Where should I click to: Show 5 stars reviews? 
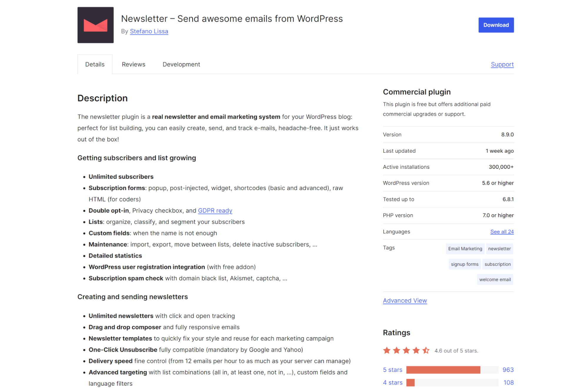(x=392, y=370)
